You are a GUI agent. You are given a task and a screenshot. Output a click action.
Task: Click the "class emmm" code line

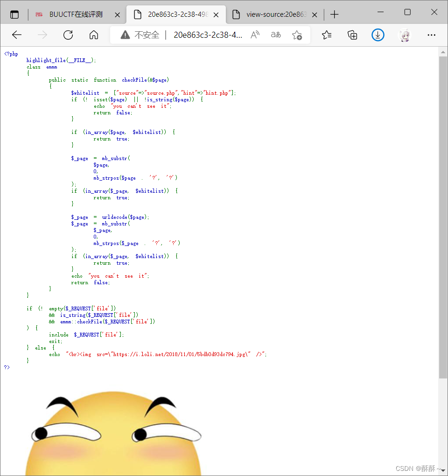point(42,67)
